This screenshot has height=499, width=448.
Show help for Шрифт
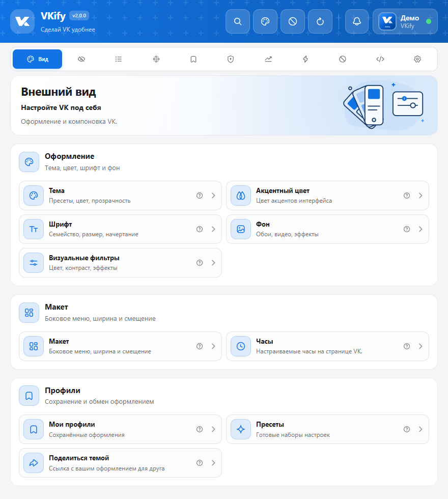tap(200, 229)
